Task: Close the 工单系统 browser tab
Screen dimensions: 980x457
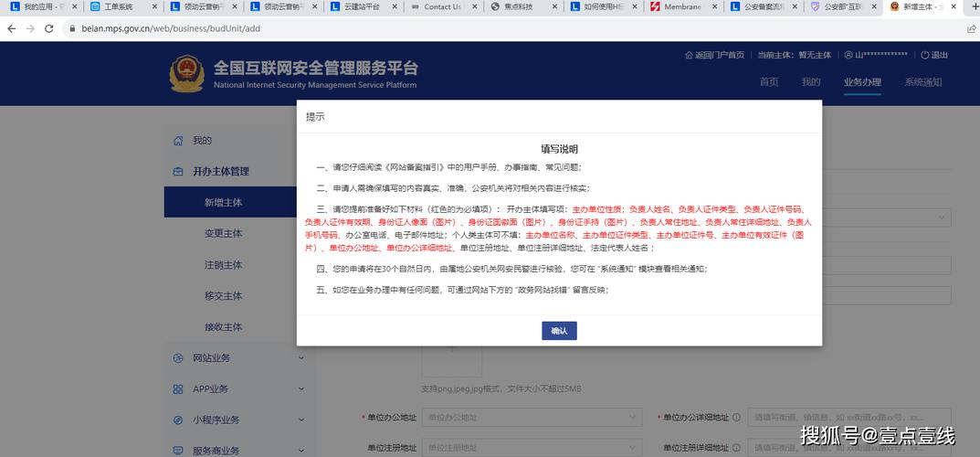Action: [155, 7]
